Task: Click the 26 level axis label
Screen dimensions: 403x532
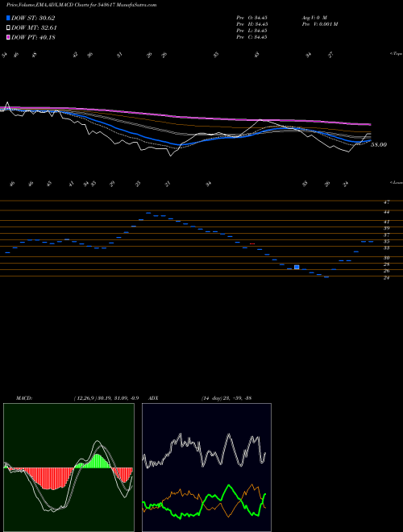Action: tap(386, 271)
